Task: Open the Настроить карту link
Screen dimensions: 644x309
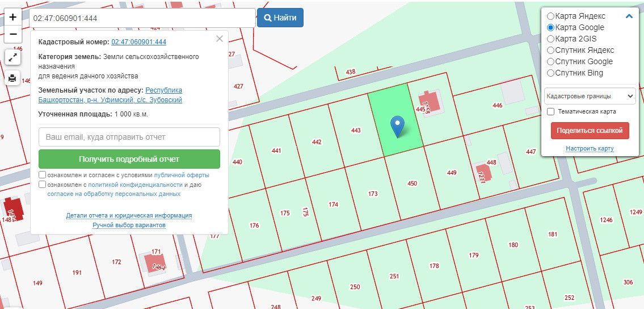Action: pyautogui.click(x=590, y=148)
